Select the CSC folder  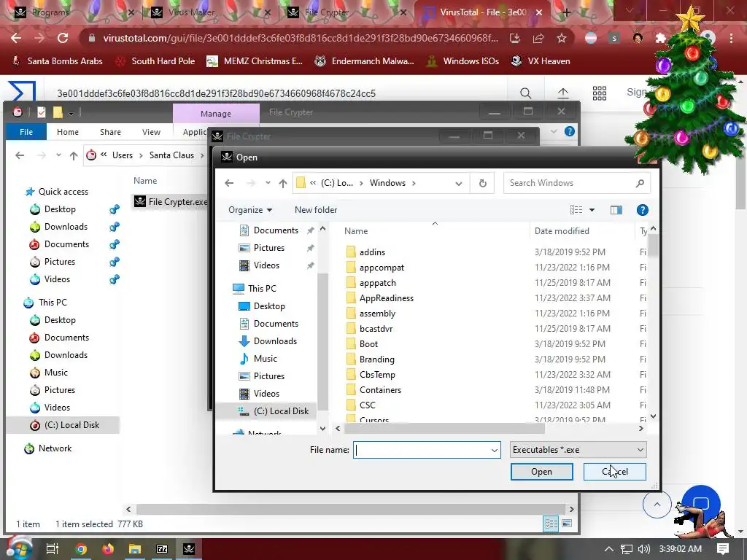[x=368, y=405]
